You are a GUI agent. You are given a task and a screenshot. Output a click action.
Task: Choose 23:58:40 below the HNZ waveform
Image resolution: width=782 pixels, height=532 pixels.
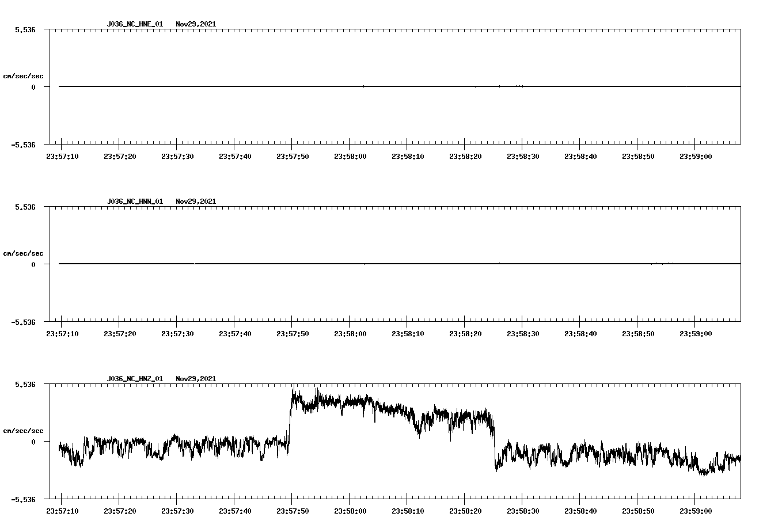coord(580,511)
